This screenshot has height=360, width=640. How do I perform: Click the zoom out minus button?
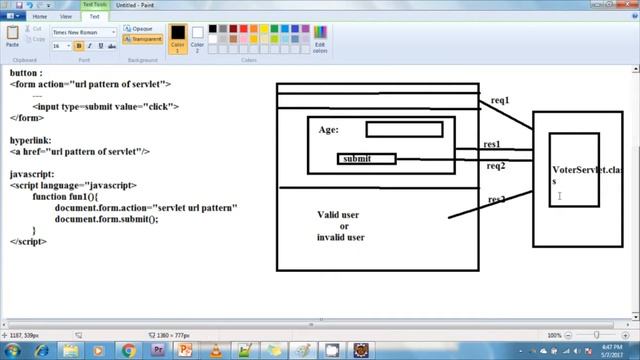[568, 336]
